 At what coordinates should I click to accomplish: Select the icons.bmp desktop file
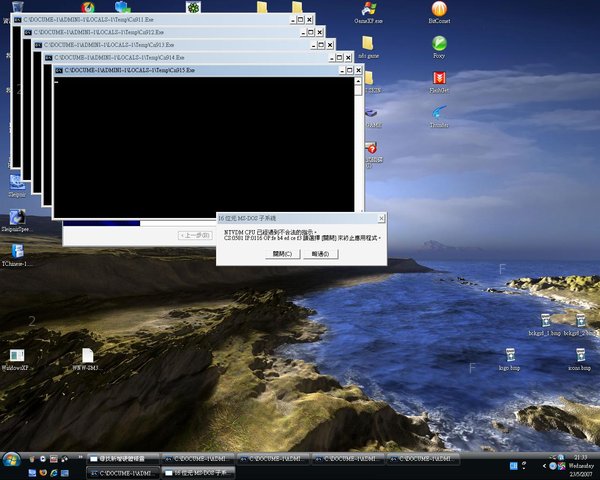(579, 359)
